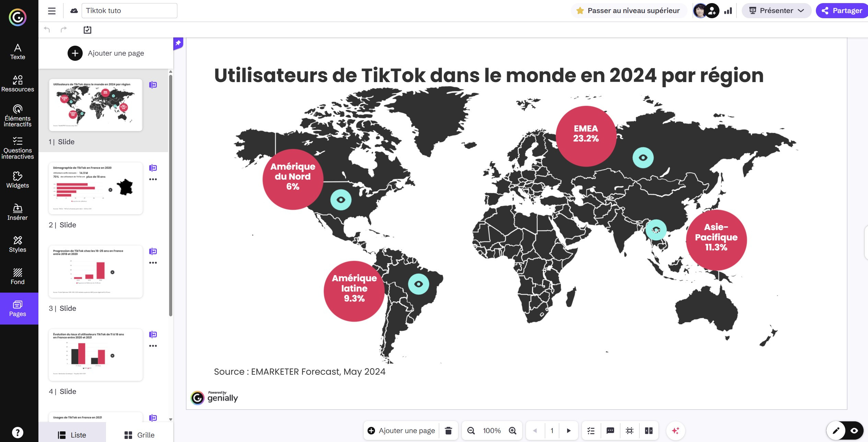Open the AI sparkle assistant button

676,431
